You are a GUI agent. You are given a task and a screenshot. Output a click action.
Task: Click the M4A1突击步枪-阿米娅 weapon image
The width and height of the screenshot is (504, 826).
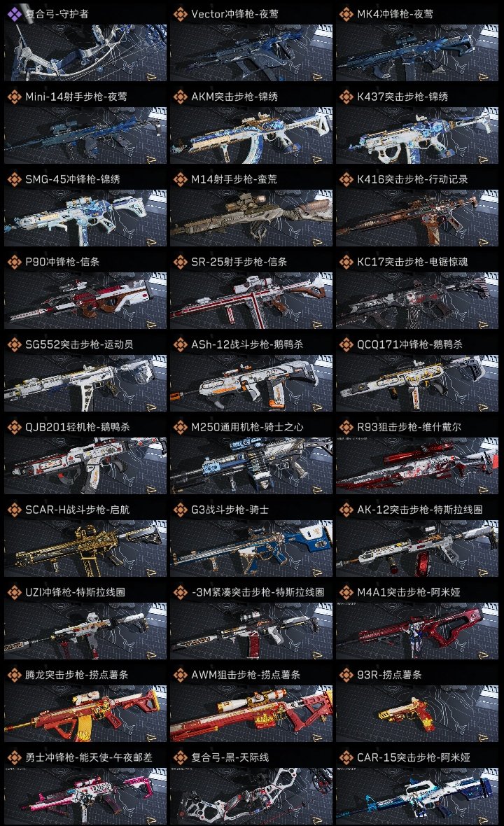[x=417, y=631]
